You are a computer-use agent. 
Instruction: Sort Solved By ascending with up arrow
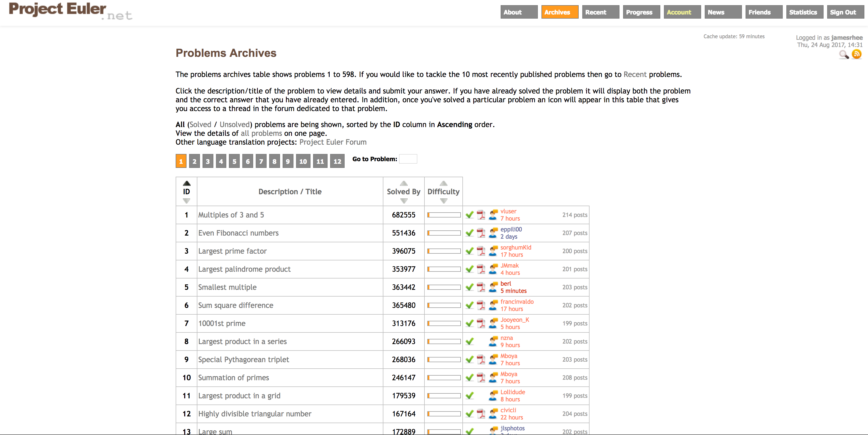[404, 183]
